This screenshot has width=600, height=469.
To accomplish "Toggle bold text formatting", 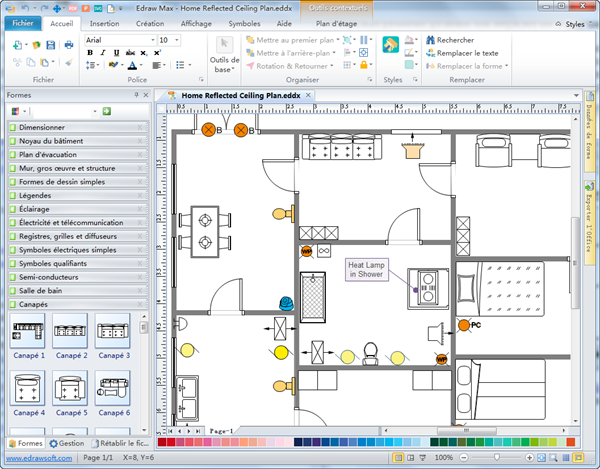I will tap(89, 53).
